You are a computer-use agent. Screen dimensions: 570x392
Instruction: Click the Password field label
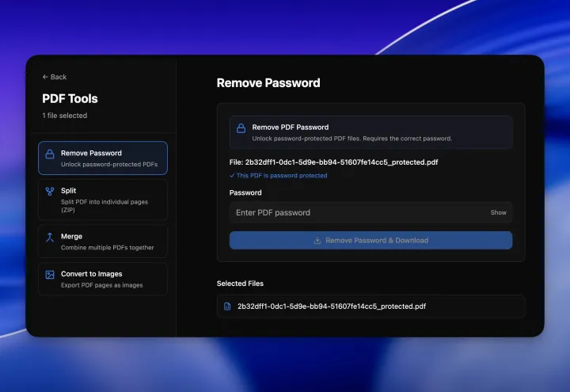click(245, 192)
